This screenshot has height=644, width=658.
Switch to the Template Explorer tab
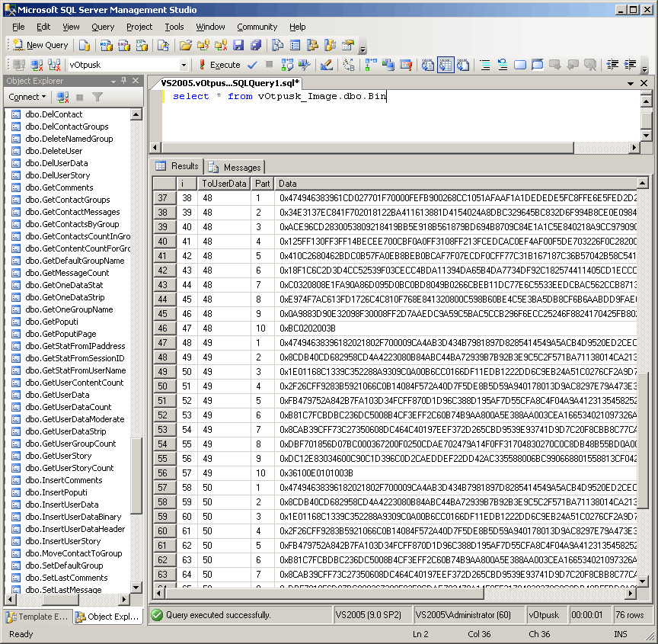click(x=38, y=617)
